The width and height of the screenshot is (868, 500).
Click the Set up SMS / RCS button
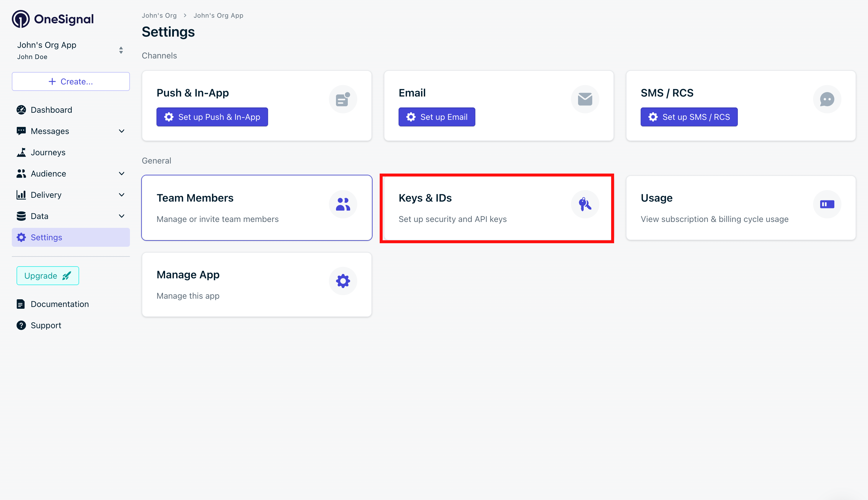click(689, 117)
